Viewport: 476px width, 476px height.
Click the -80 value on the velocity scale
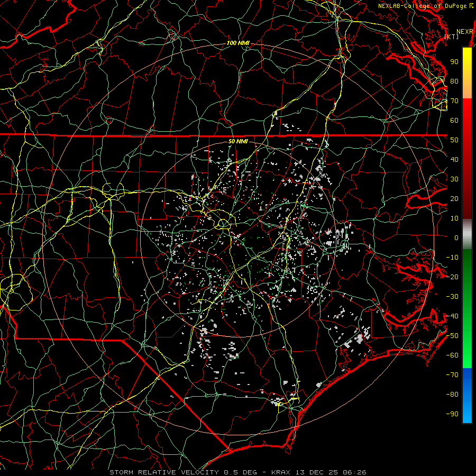[452, 395]
